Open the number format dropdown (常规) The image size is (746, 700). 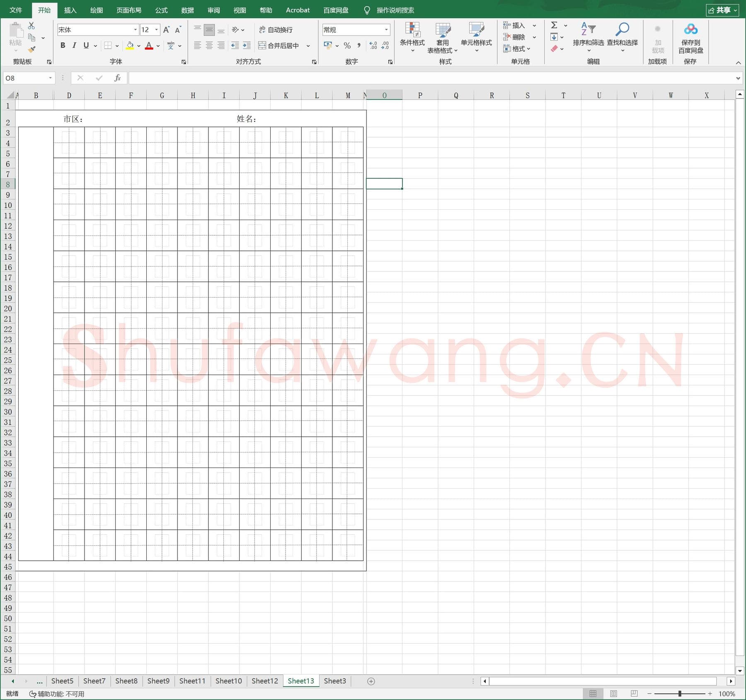[x=386, y=30]
